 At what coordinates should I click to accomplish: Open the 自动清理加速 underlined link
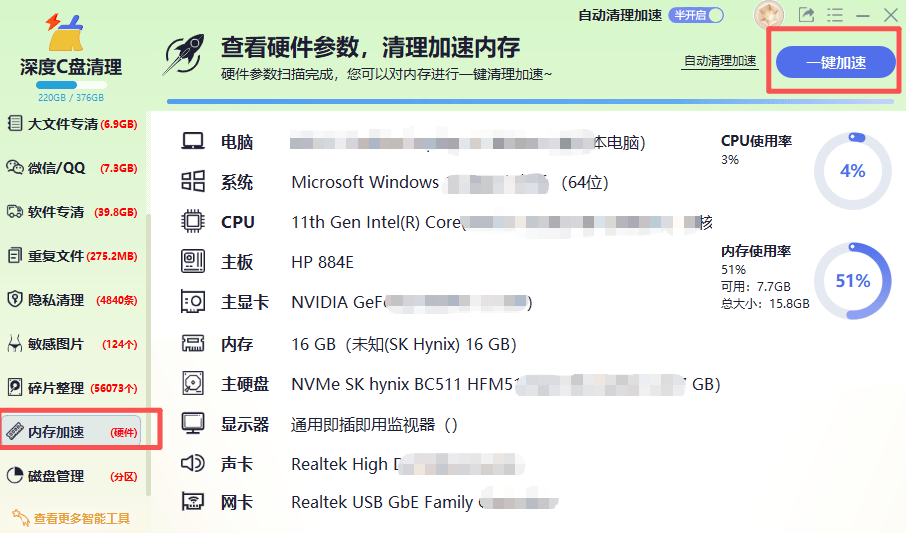(720, 61)
